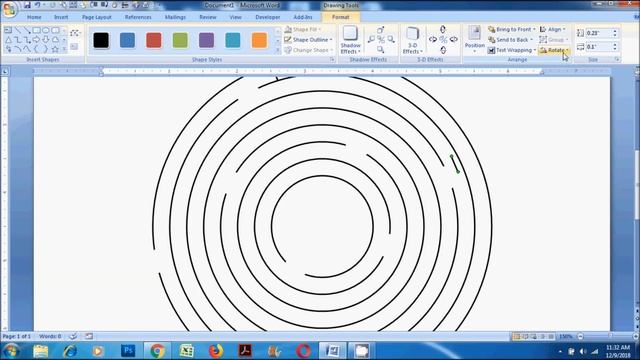Switch to the Insert tab

pos(61,17)
